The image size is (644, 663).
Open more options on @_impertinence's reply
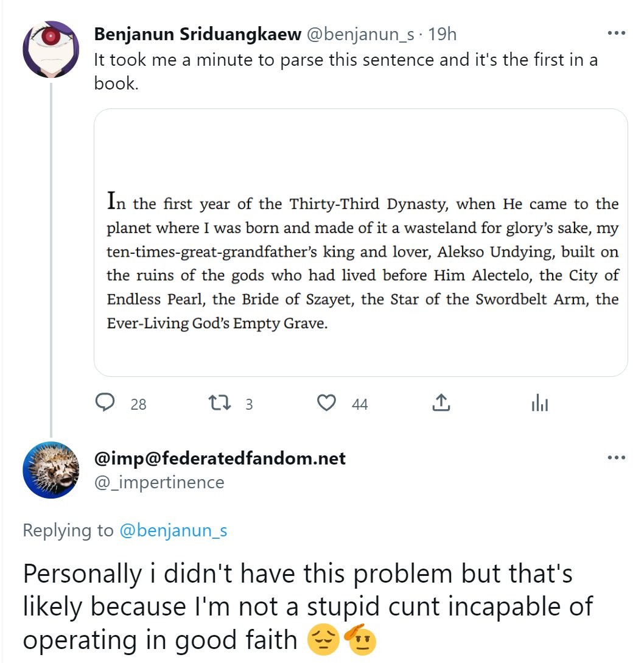point(617,458)
